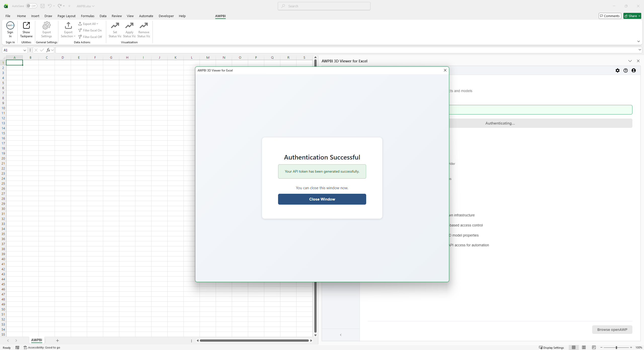Close the AWPBI 3D Viewer dialog
The height and width of the screenshot is (350, 644).
(x=445, y=70)
